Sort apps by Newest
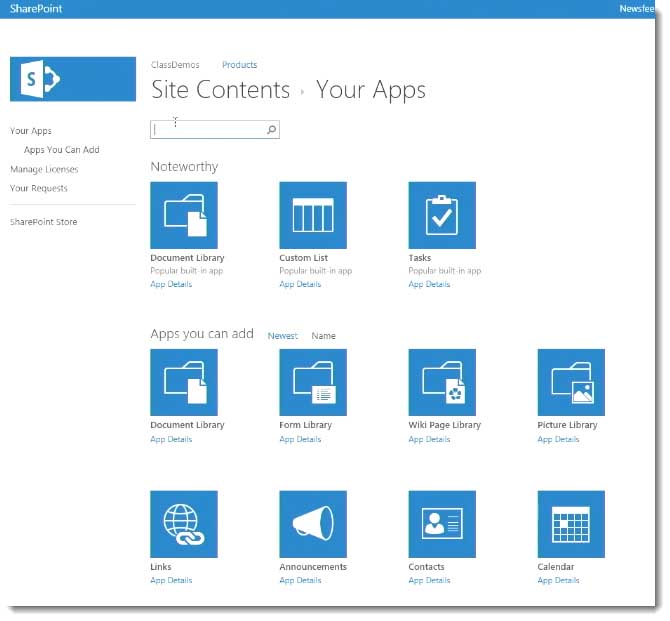This screenshot has width=670, height=621. click(x=282, y=336)
